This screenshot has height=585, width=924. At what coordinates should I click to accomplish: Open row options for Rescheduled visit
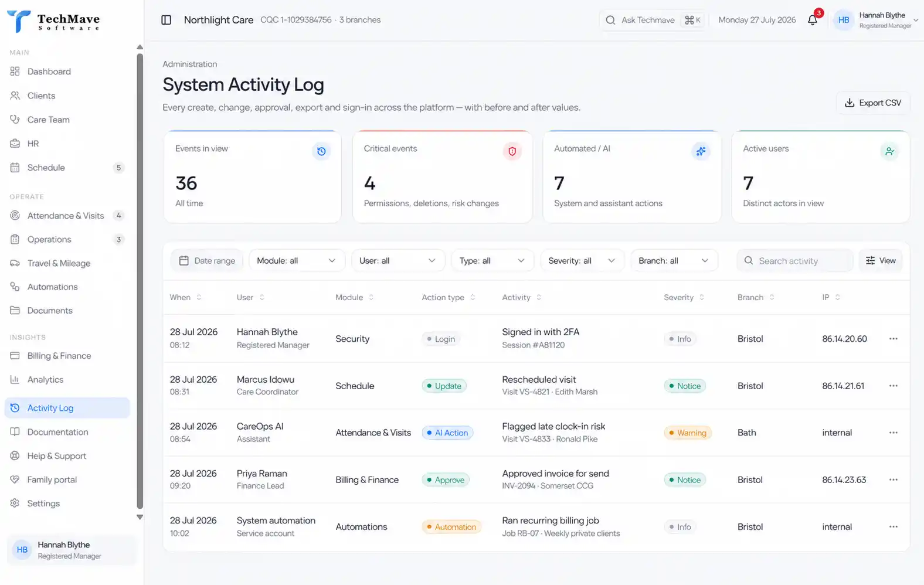[x=893, y=386]
